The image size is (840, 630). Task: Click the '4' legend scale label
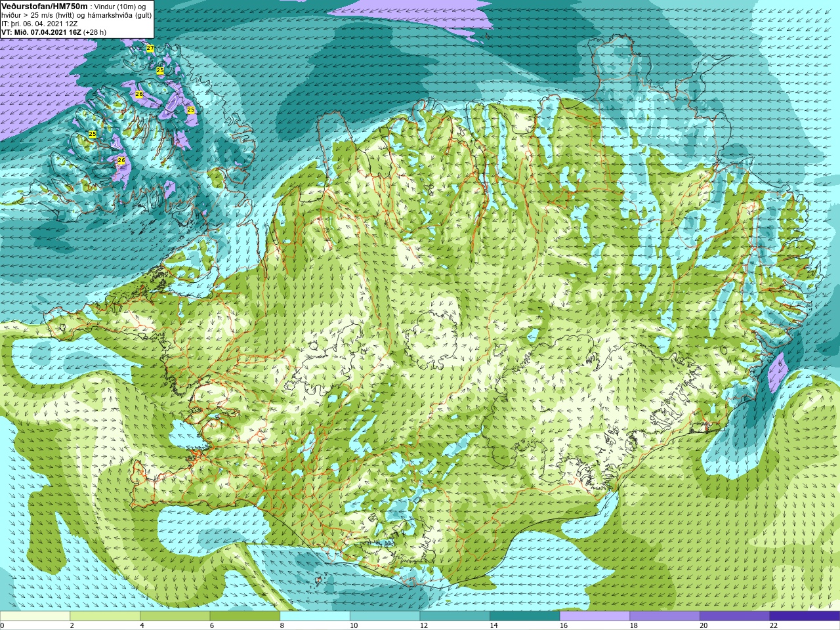click(x=142, y=625)
